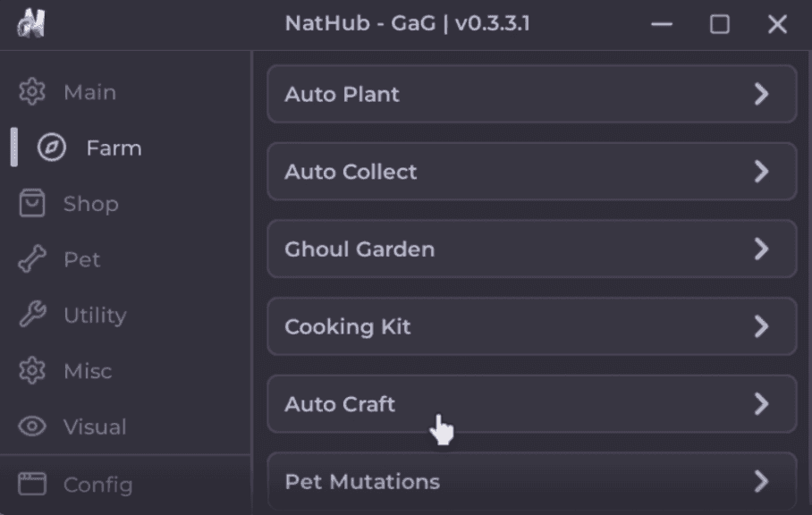Click the NatHub logo in the title bar
812x515 pixels.
pos(30,23)
